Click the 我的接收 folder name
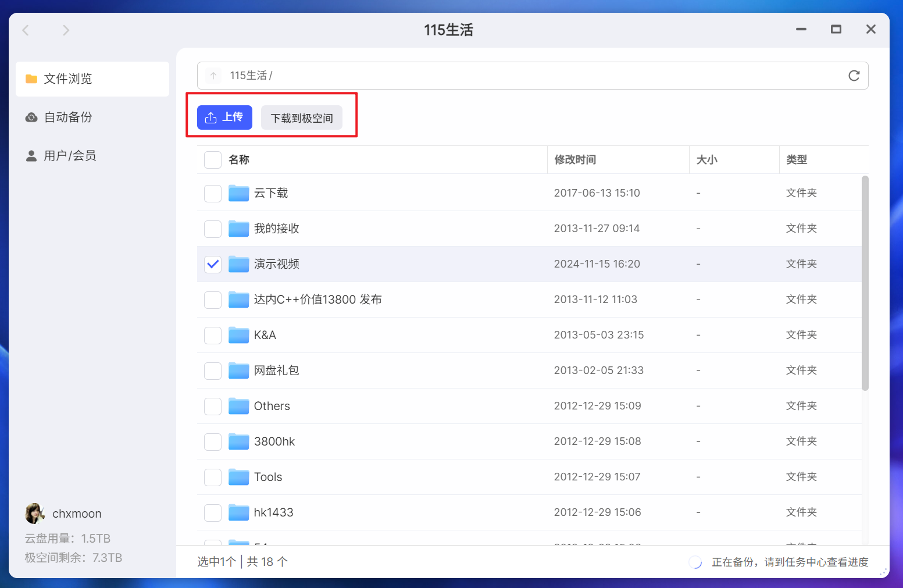 tap(277, 229)
